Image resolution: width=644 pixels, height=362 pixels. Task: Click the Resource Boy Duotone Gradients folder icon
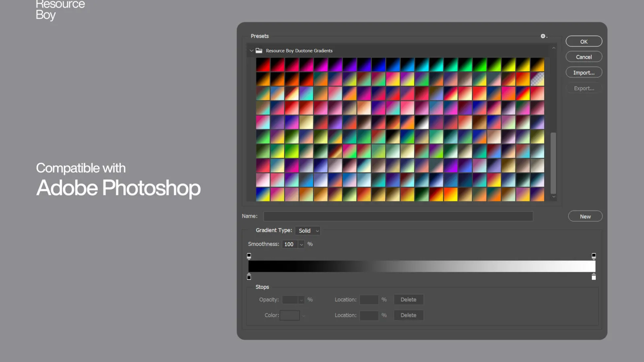coord(259,51)
